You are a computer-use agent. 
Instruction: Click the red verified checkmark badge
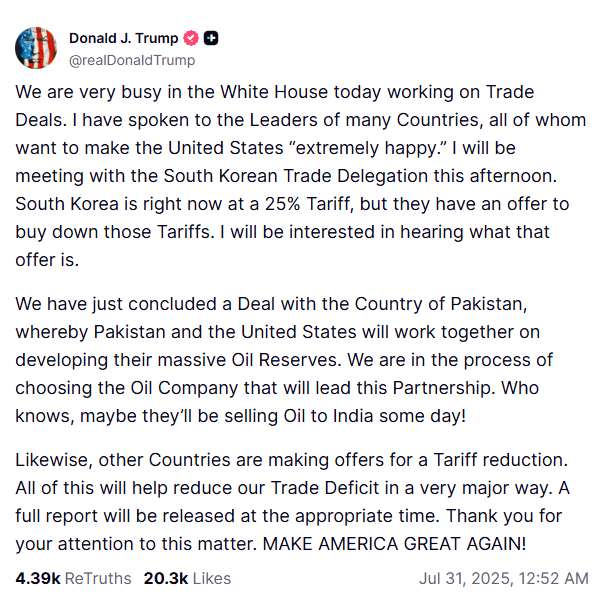(x=192, y=38)
